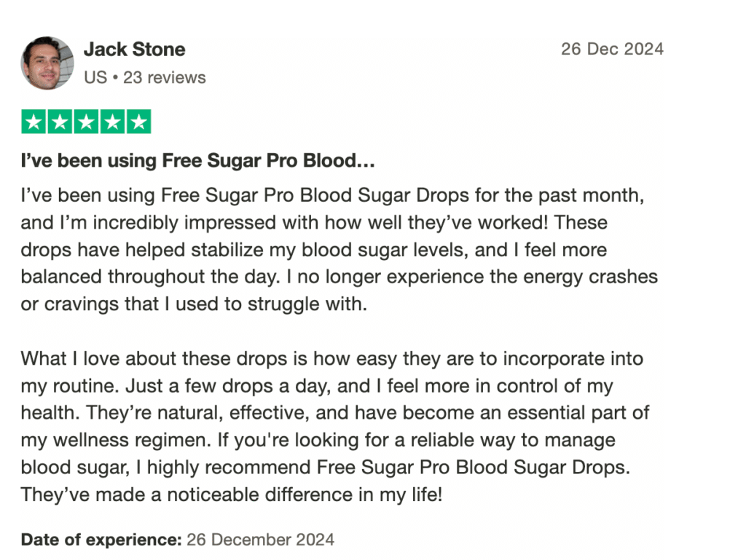
Task: Open the Jack Stone reviewer name link
Action: tap(134, 50)
